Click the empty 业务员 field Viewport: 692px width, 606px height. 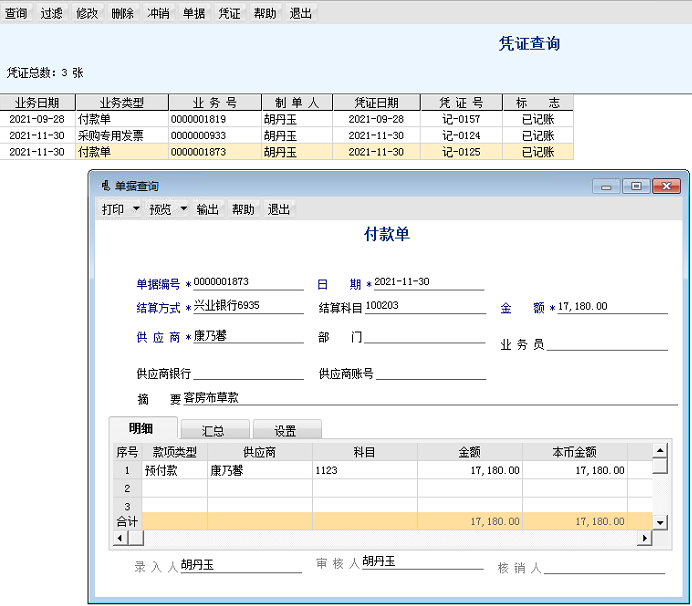click(607, 343)
